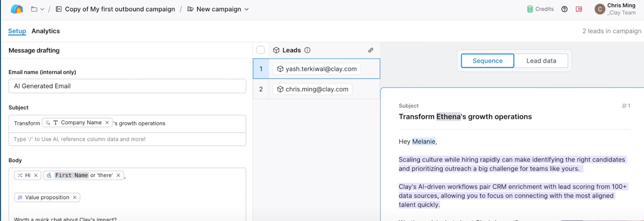Click cube icon beside yash.terkiwal@clay.com
644x221 pixels.
point(280,69)
